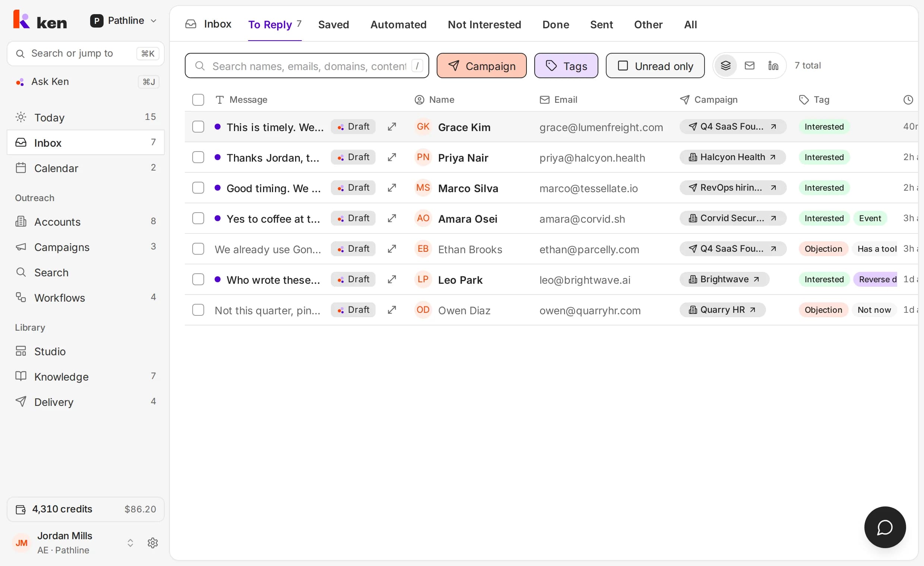
Task: Click the Ken logo
Action: pos(40,20)
